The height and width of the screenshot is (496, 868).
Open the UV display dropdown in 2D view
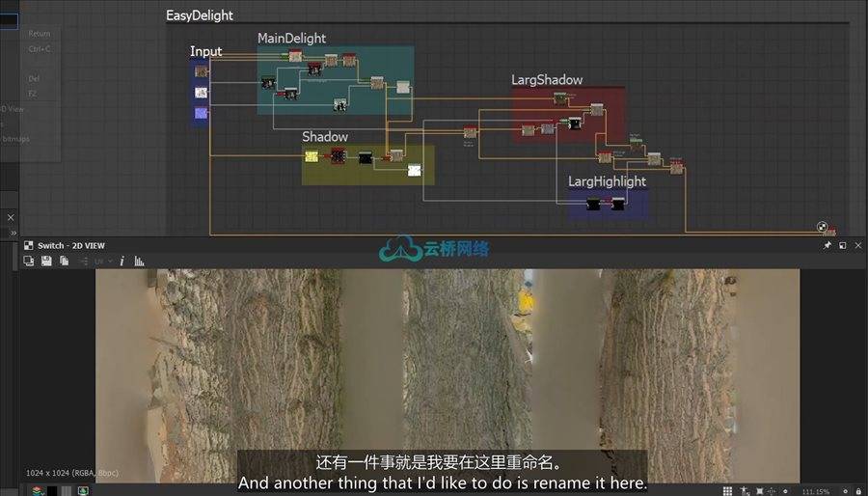tap(102, 262)
